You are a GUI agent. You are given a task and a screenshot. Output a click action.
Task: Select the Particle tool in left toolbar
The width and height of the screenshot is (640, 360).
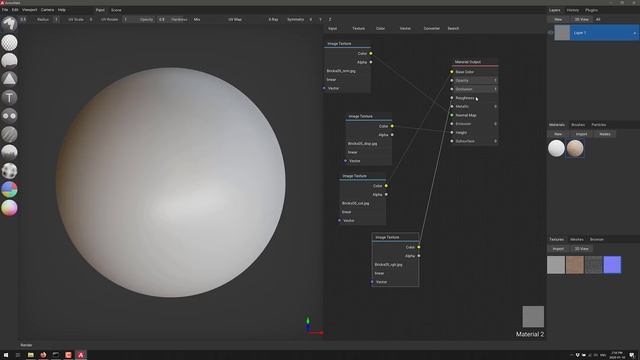click(9, 153)
